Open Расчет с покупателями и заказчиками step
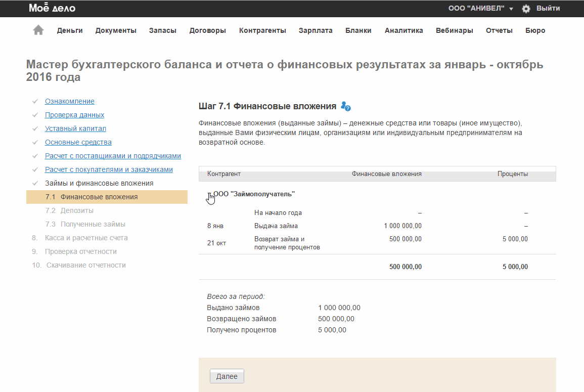The image size is (584, 392). point(109,169)
